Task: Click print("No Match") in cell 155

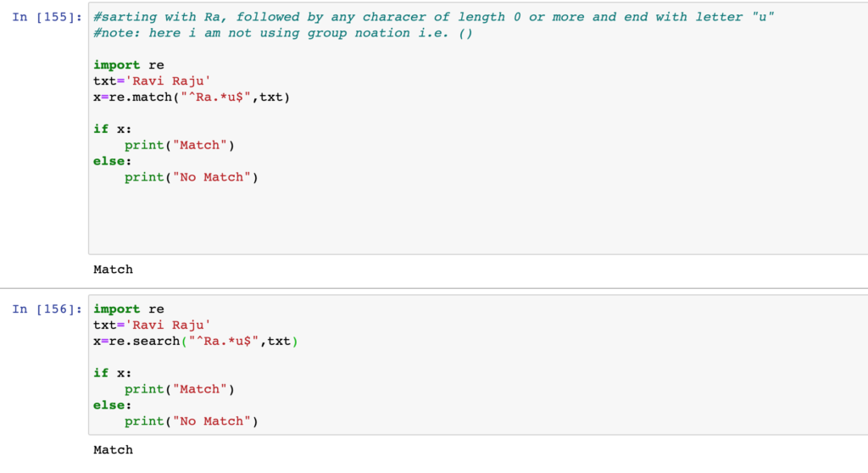Action: click(x=191, y=177)
